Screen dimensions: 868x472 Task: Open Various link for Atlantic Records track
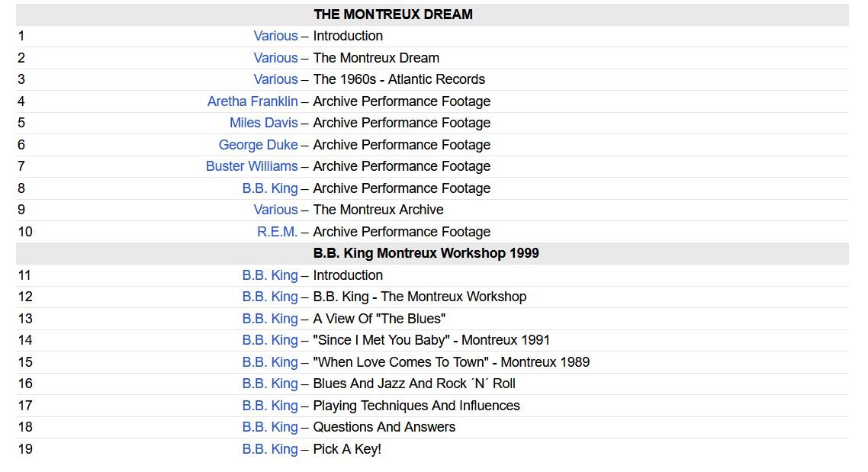pos(275,79)
